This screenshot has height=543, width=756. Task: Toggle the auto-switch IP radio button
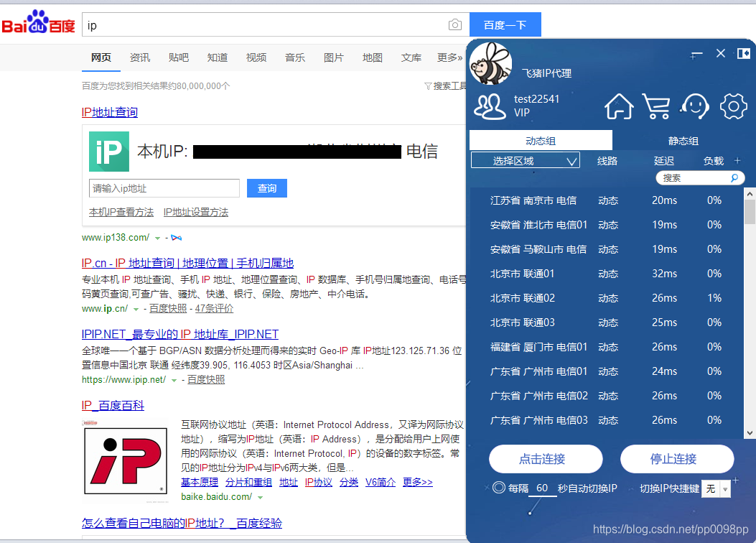coord(499,488)
